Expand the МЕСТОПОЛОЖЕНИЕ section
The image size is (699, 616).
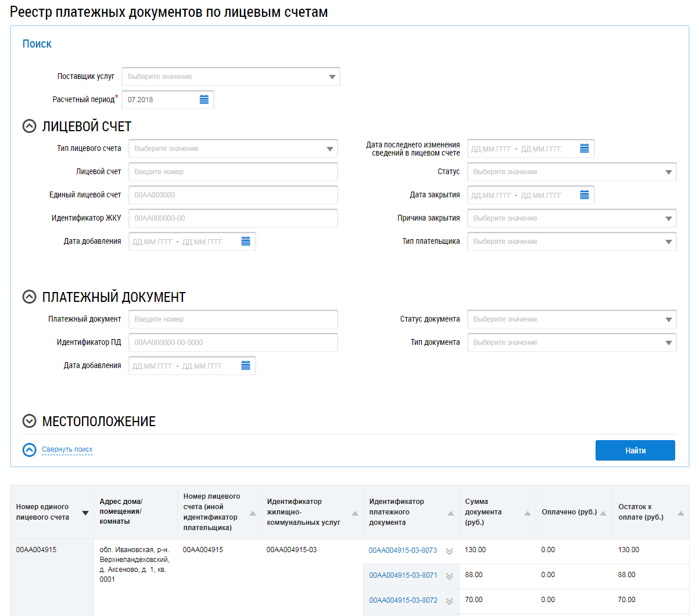click(x=29, y=422)
